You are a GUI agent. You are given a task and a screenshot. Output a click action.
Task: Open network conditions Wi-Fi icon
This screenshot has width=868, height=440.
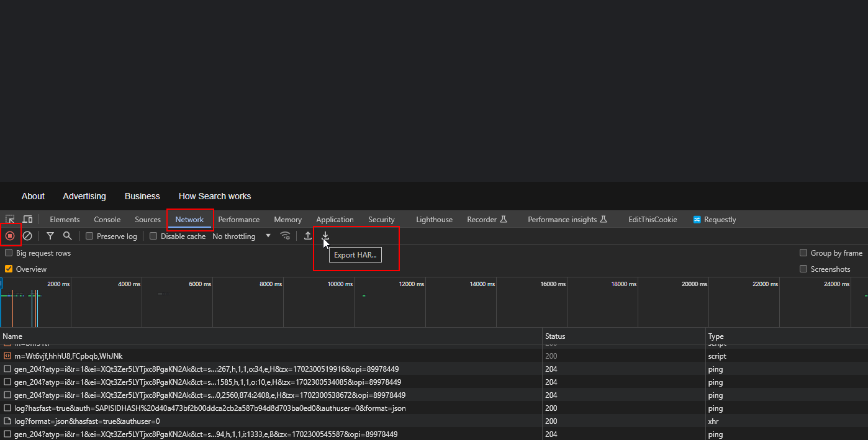coord(286,236)
